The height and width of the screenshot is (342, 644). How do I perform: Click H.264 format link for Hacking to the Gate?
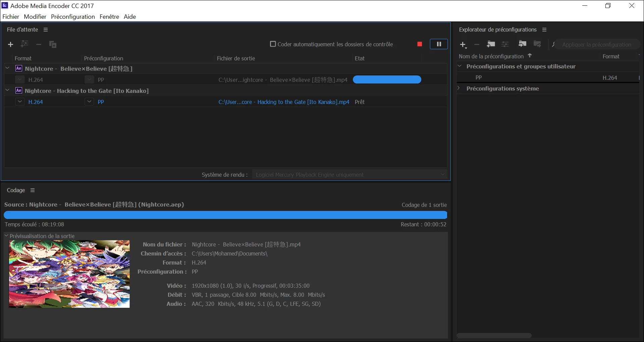click(36, 102)
